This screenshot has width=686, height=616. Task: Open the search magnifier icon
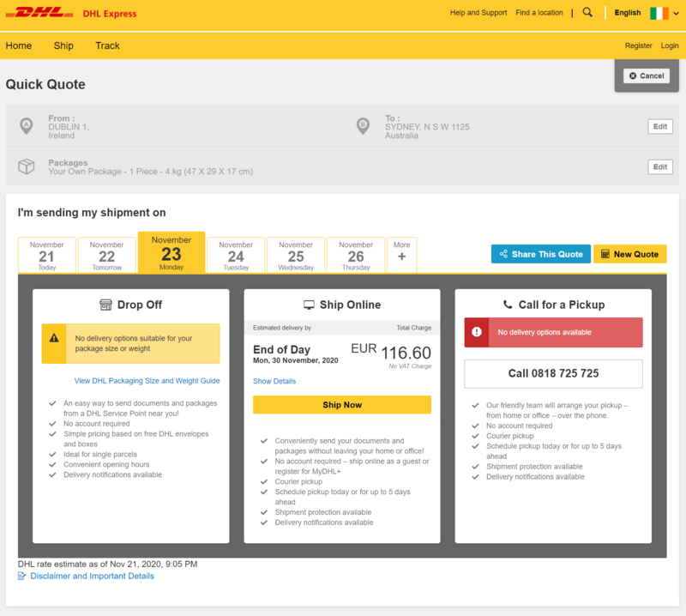(x=587, y=12)
